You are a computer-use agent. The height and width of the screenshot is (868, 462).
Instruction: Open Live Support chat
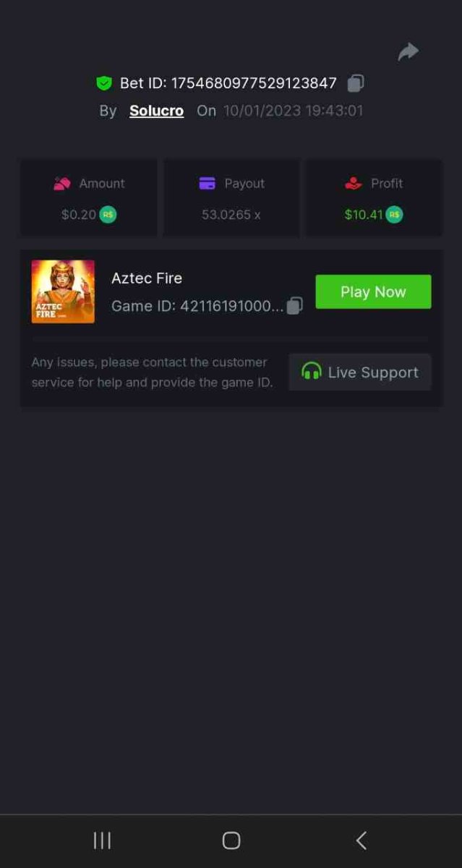360,372
